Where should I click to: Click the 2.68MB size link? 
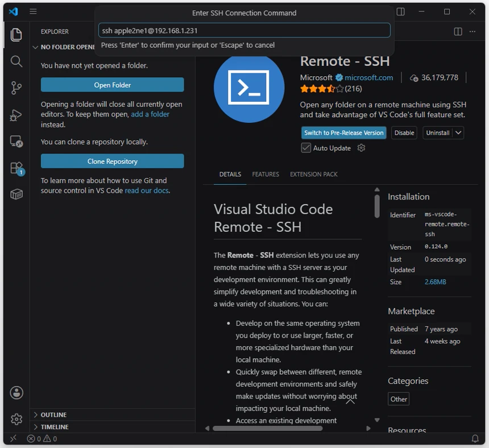coord(436,282)
